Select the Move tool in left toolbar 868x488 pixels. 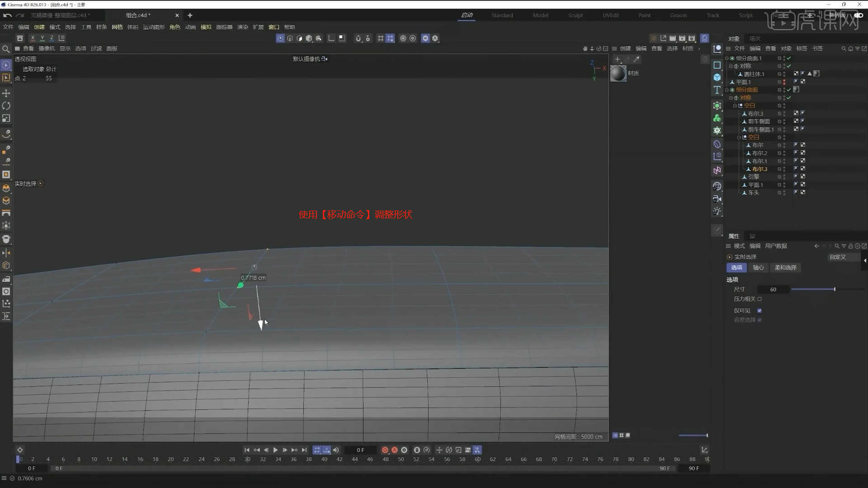[x=6, y=93]
